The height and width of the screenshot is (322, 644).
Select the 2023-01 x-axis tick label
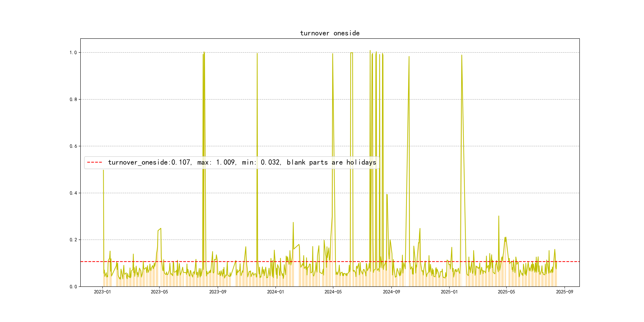click(102, 292)
